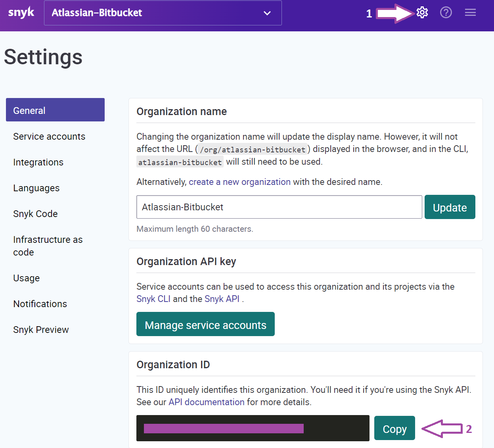Click the organization name input field

point(279,207)
